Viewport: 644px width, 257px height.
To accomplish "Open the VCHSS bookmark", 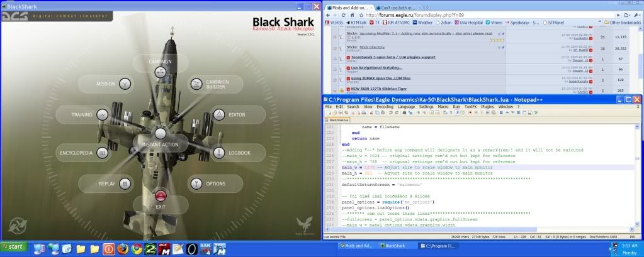I will point(334,23).
